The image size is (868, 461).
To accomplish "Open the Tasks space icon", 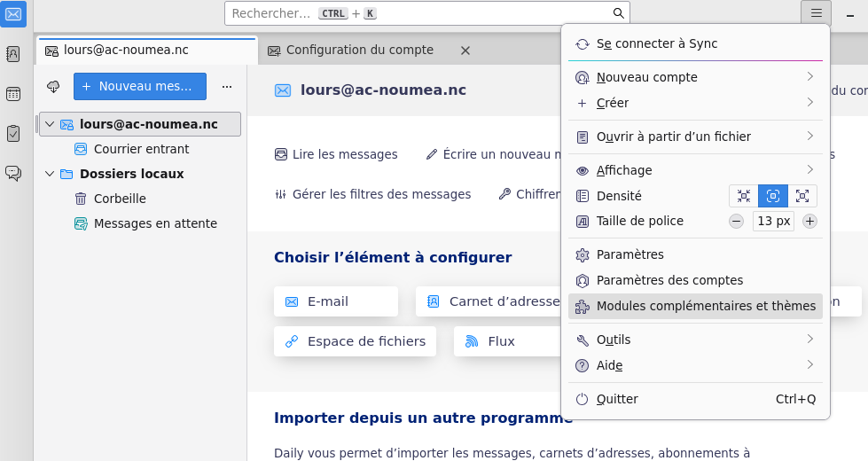I will [13, 133].
